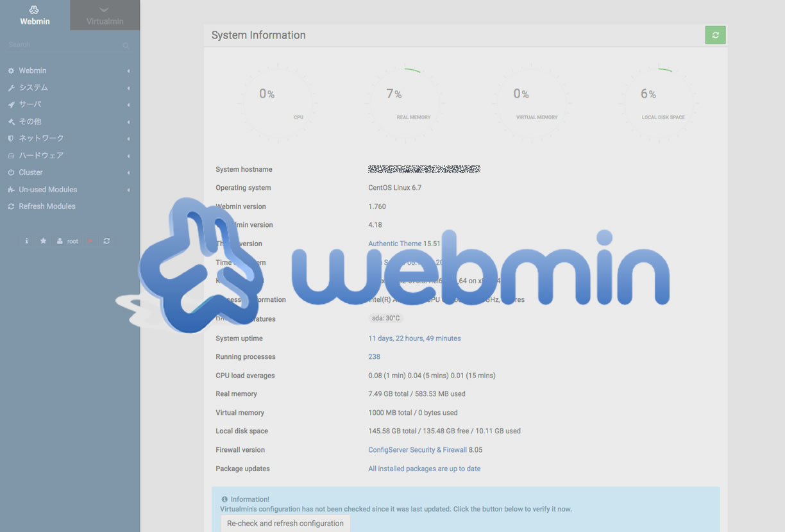Click the Local Disk Space gauge
This screenshot has height=532, width=785.
pos(659,103)
